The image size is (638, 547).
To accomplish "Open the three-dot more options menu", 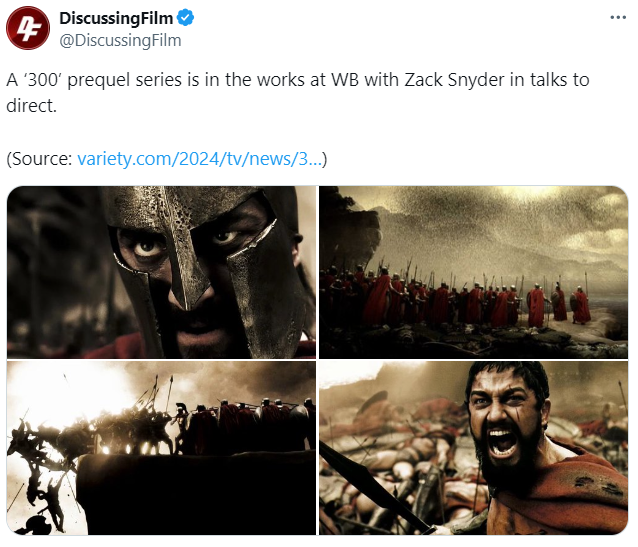I will tap(618, 18).
